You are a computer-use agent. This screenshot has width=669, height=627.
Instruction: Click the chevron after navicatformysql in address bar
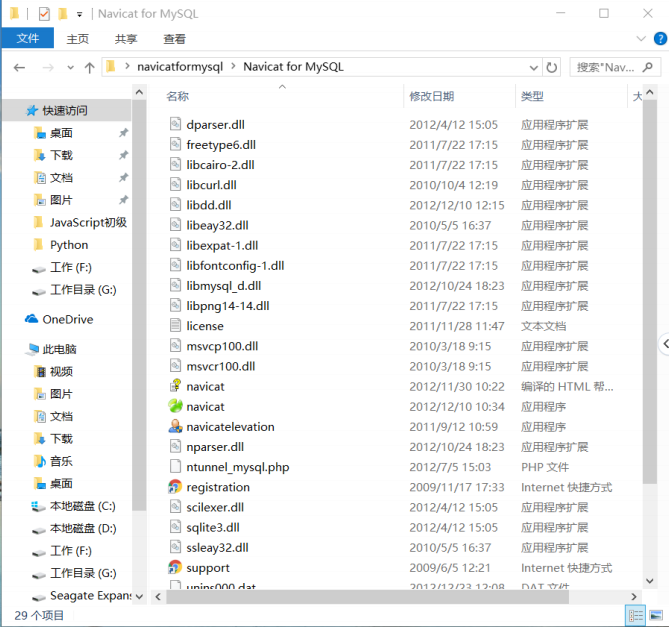233,67
